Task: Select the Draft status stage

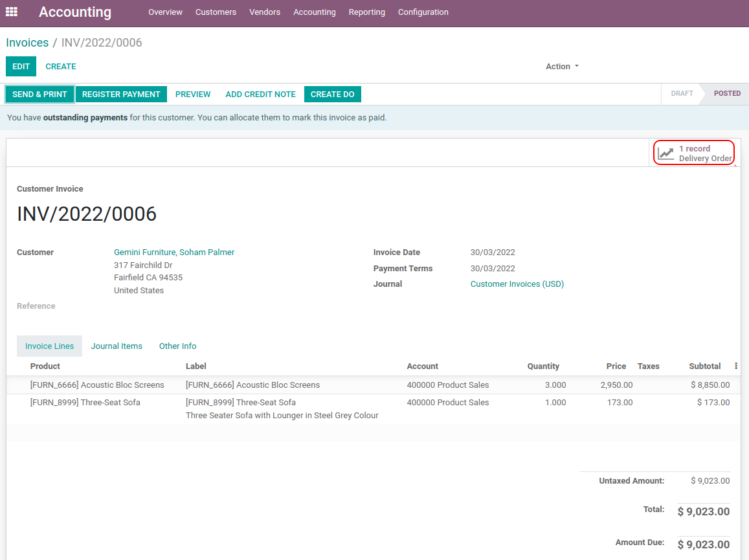Action: click(682, 94)
